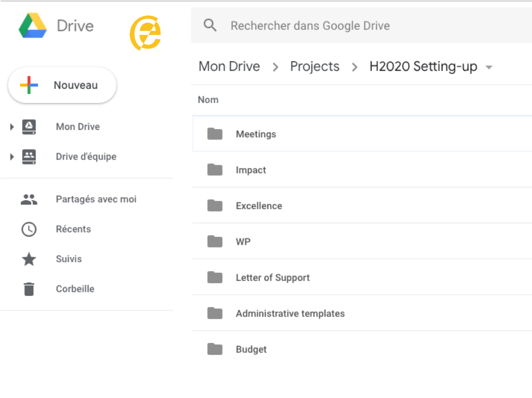Open Récents via the clock icon
Screen dimensions: 532x398
pos(29,229)
